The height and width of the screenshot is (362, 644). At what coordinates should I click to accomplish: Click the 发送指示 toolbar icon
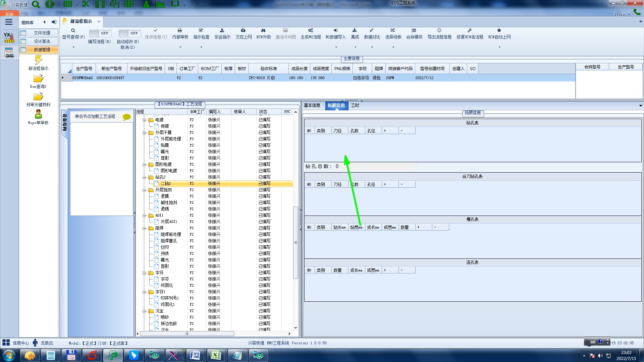coord(222,31)
